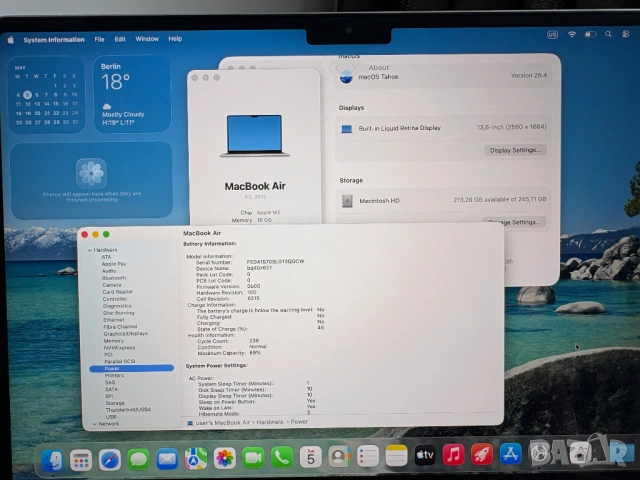Select Diagnostics in the sidebar
The height and width of the screenshot is (480, 640).
pos(117,306)
